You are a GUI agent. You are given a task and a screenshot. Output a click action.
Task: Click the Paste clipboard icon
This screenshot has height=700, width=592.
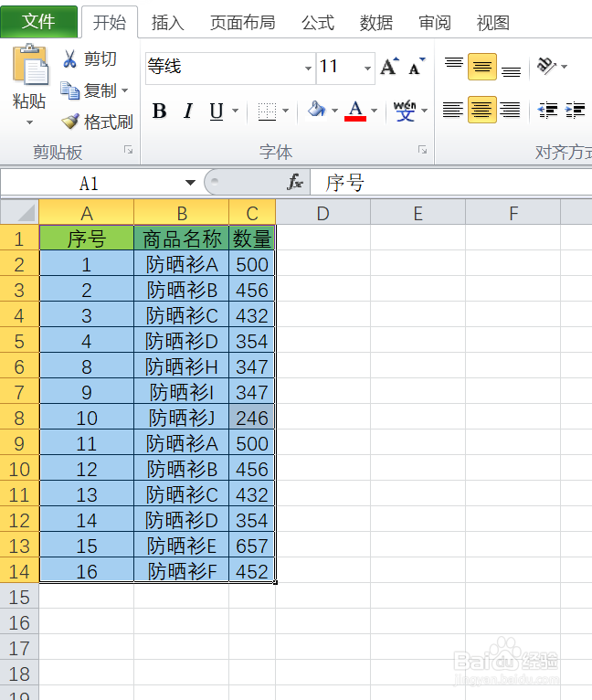coord(30,64)
